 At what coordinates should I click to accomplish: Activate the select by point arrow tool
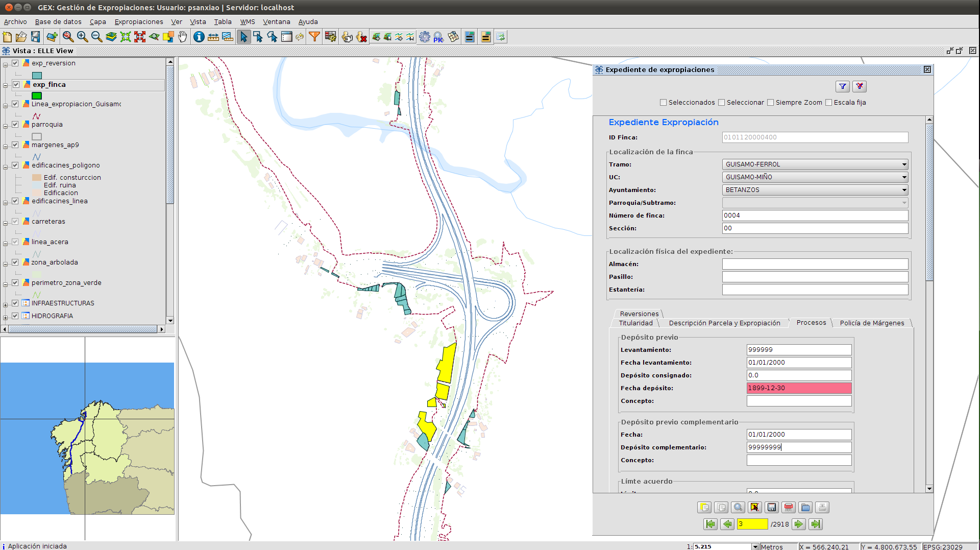click(x=244, y=37)
